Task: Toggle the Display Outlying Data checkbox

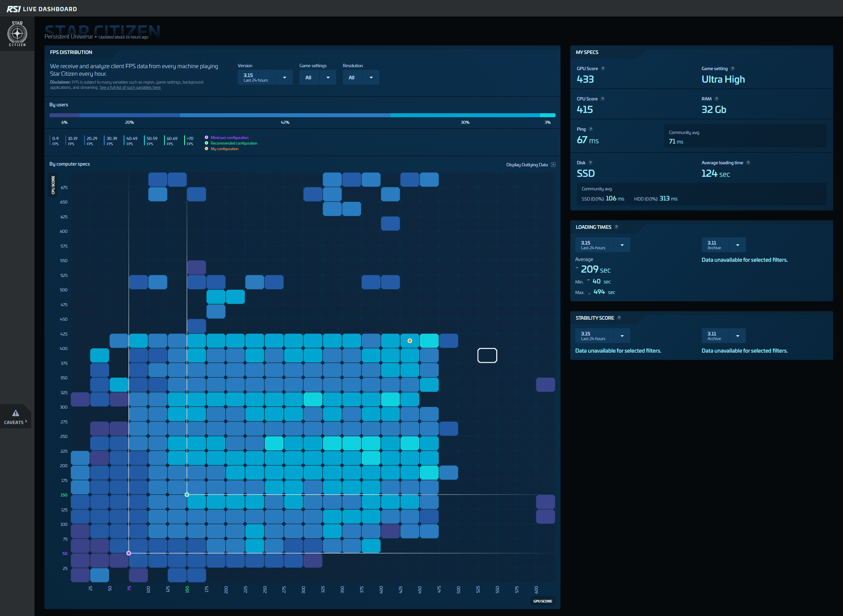Action: (553, 165)
